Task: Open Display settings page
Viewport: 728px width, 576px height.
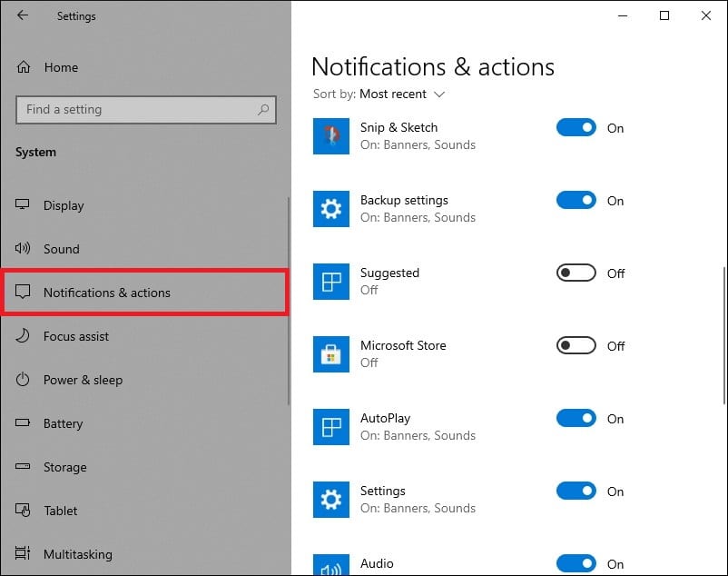Action: point(145,204)
